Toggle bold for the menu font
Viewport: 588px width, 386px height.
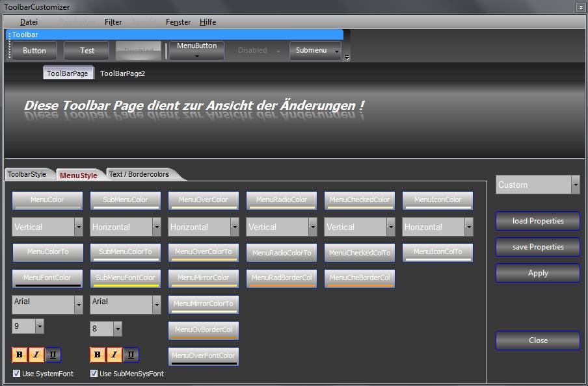pos(20,355)
